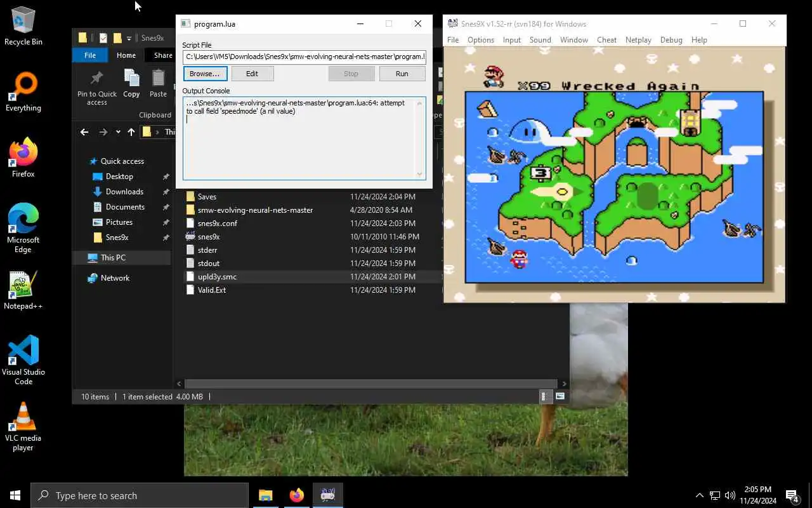Select snes9x.conf file
The image size is (812, 508).
(218, 224)
